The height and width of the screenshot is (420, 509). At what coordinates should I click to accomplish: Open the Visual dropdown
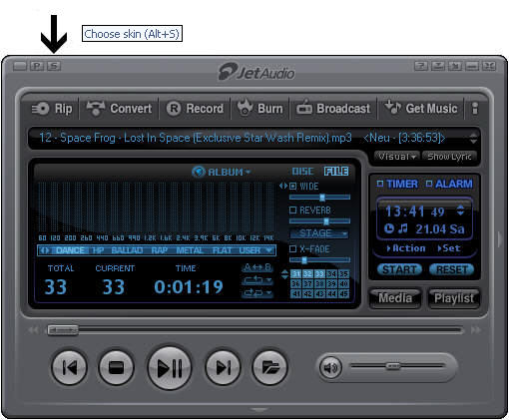pyautogui.click(x=396, y=157)
